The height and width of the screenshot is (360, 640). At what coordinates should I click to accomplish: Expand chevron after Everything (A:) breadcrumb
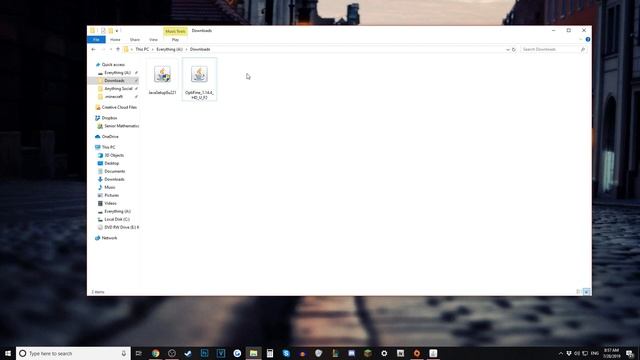[x=187, y=49]
